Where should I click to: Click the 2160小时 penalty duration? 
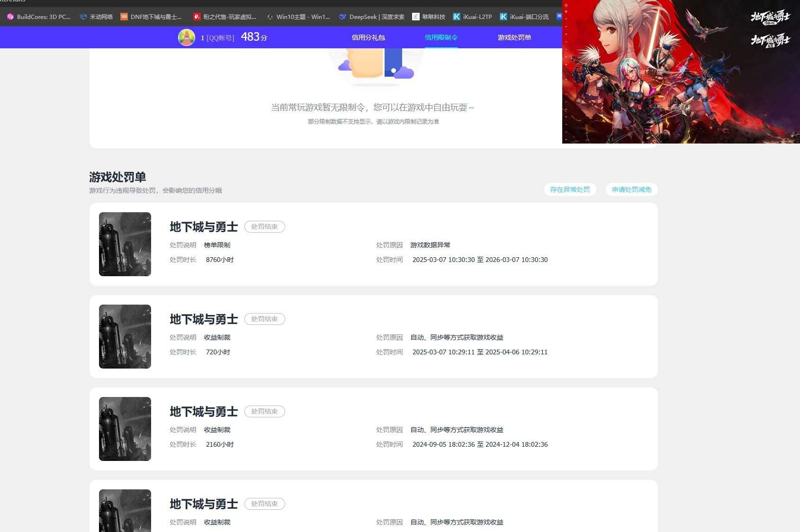point(220,444)
